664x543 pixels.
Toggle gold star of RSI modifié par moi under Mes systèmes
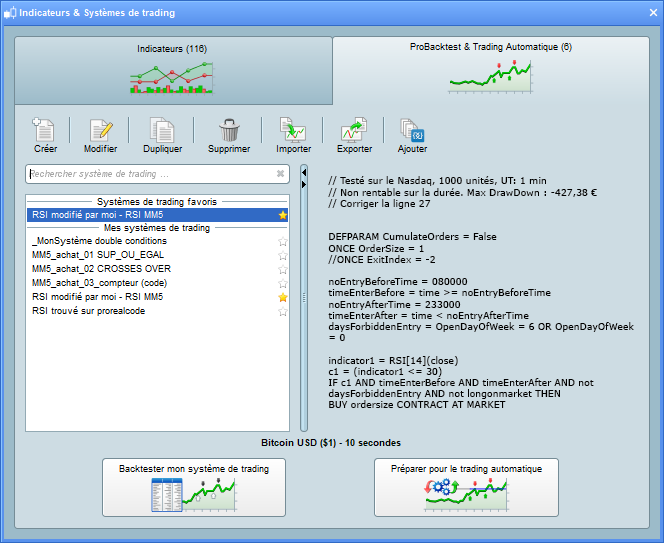pos(283,297)
